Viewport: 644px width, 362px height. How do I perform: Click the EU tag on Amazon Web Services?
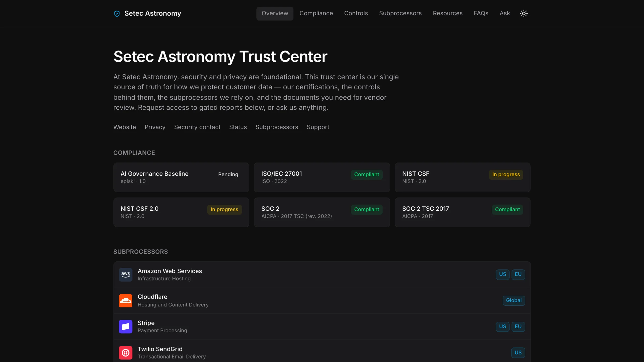pyautogui.click(x=518, y=274)
